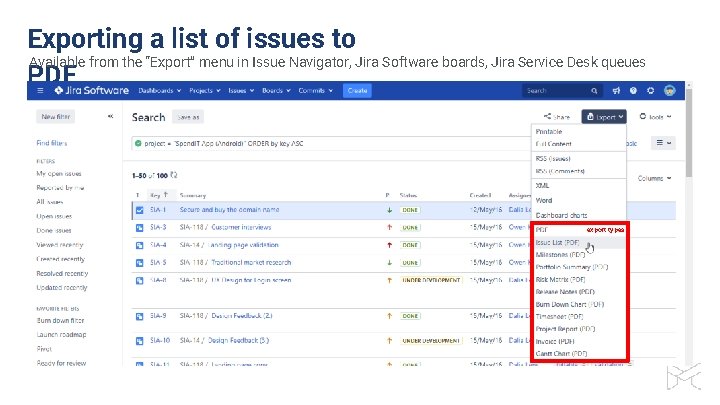Open the administration gear icon in the header
Screen dimensions: 720x405
pos(650,90)
